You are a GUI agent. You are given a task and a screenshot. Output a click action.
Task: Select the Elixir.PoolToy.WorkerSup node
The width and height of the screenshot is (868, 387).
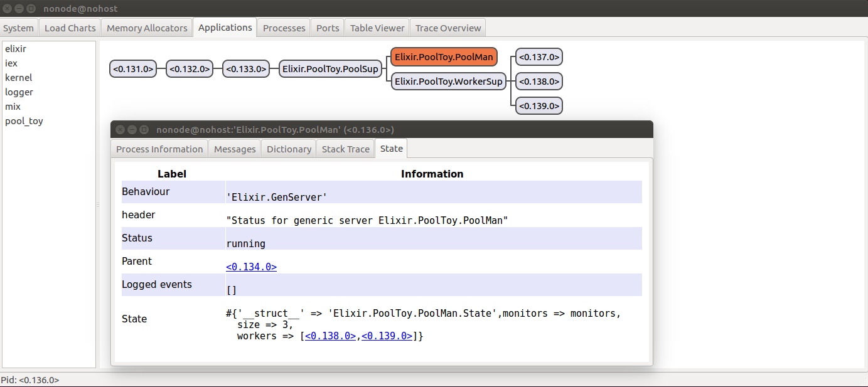coord(448,81)
